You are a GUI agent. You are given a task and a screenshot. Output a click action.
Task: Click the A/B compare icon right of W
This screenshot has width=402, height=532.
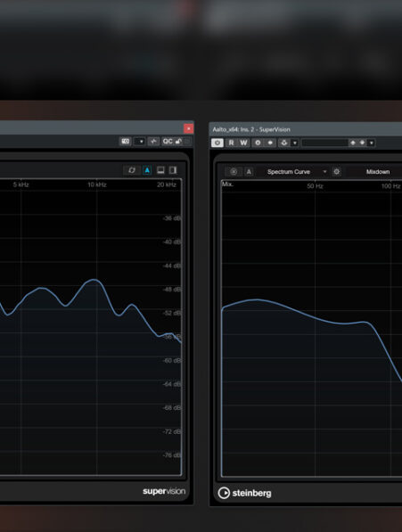pos(258,143)
